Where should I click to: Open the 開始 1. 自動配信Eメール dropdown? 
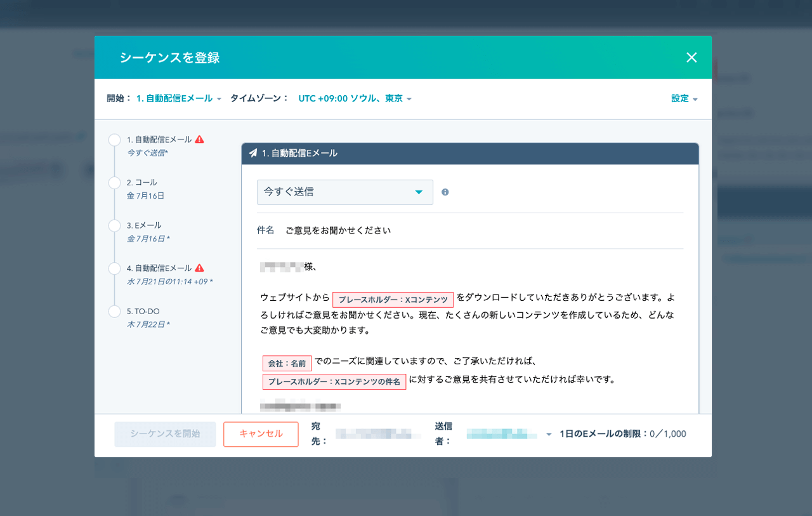point(179,98)
